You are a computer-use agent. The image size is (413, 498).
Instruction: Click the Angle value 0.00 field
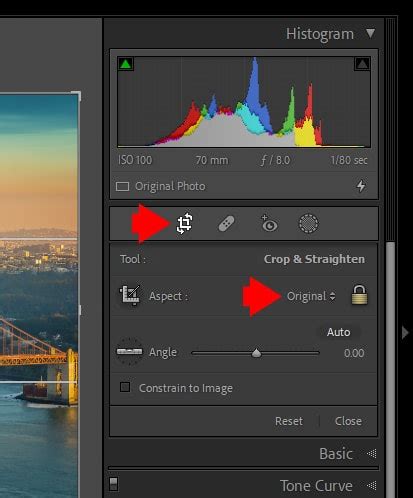354,353
